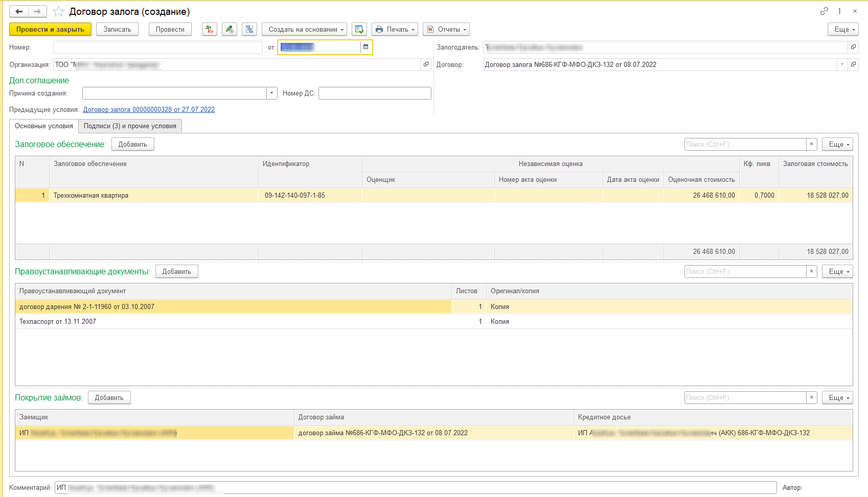Expand the Договор field dropdown arrow
868x497 pixels.
point(842,64)
